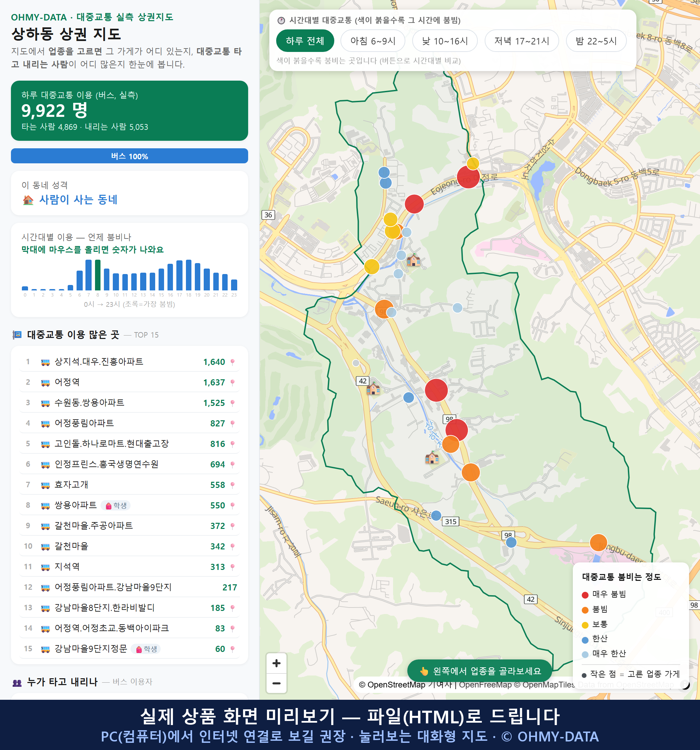
Task: Click the orange stop marker on Dongbu-daero
Action: (598, 543)
